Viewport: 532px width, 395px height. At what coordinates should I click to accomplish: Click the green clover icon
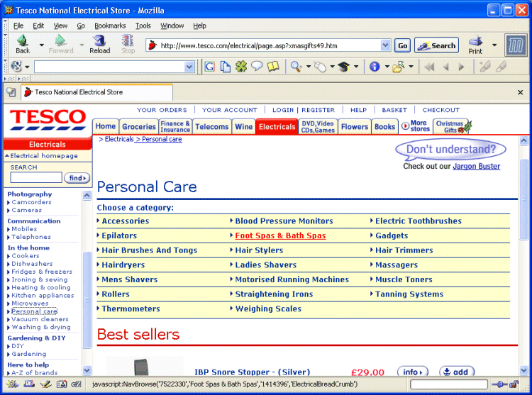click(x=241, y=67)
